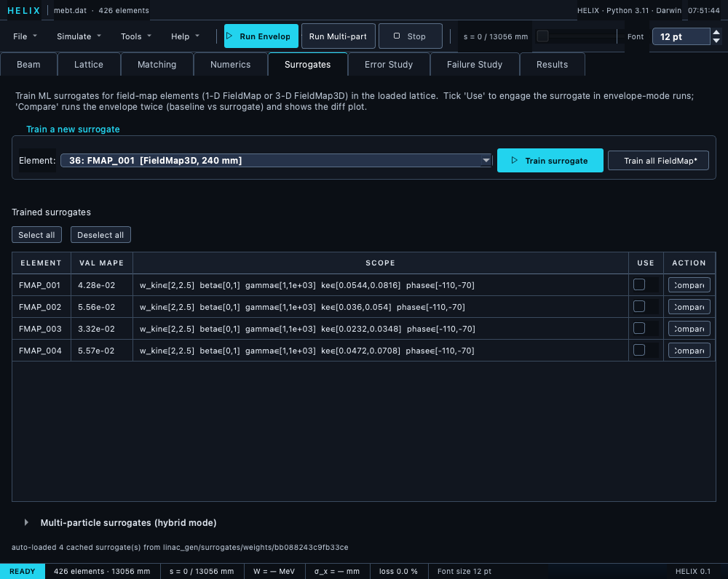Click the Train surrogate button

pos(550,161)
